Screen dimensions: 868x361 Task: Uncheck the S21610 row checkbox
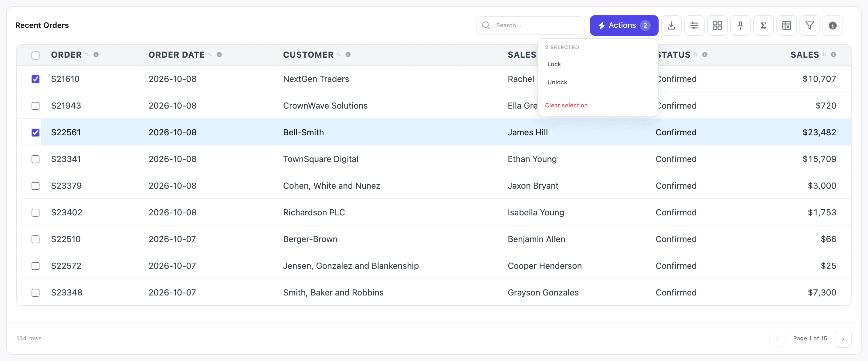[x=36, y=79]
